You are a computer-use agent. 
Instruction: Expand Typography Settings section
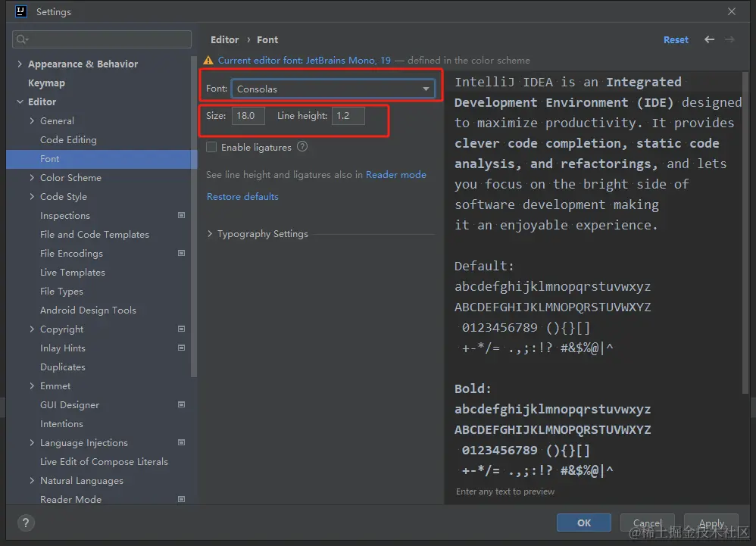click(210, 234)
